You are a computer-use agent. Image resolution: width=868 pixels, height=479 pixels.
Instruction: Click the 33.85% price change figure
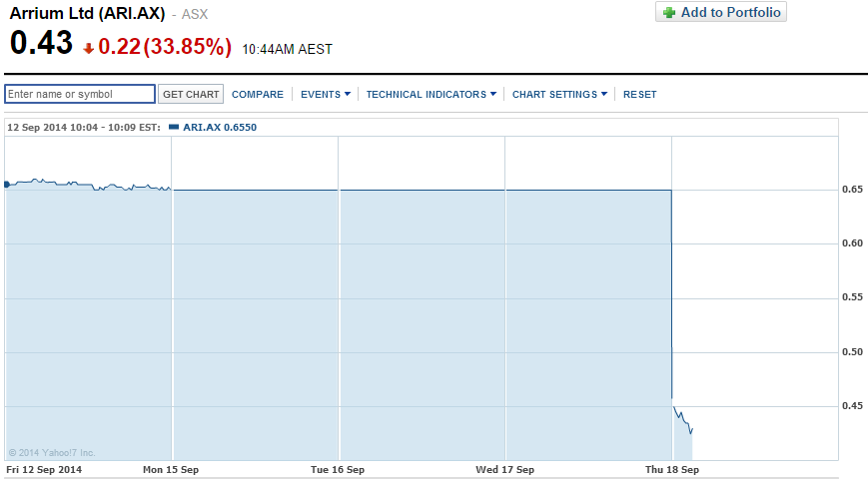click(x=188, y=47)
